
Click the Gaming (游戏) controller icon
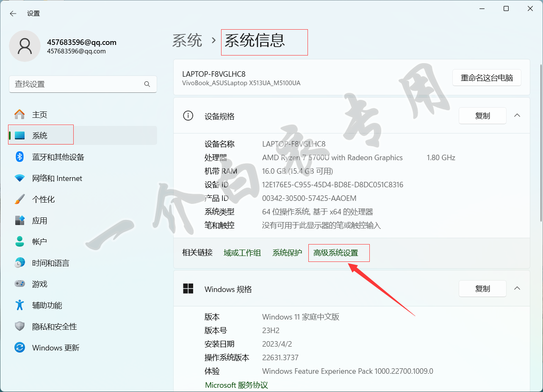coord(19,284)
